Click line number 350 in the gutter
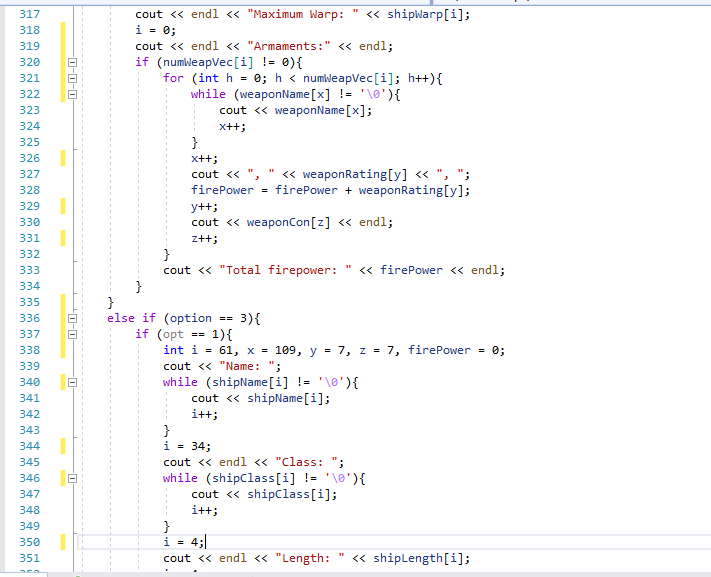This screenshot has width=711, height=577. 29,543
